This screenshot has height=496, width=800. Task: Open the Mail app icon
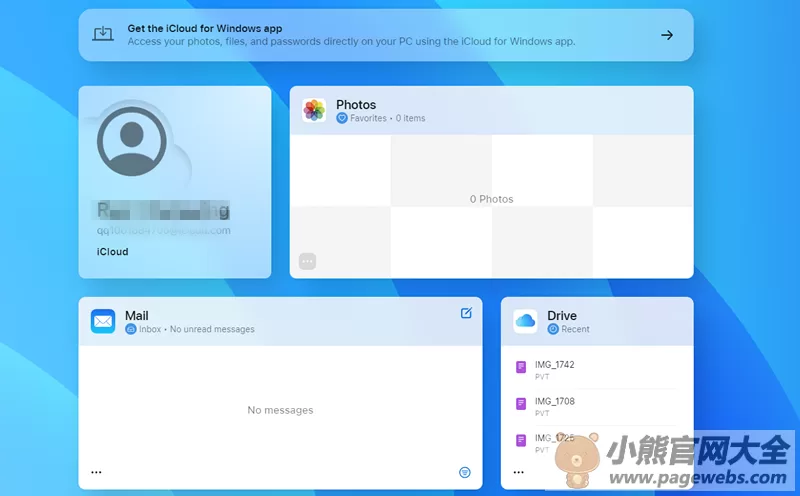[103, 321]
